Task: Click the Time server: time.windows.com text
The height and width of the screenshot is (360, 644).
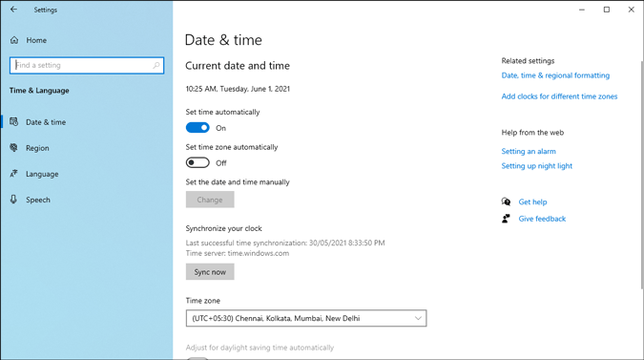Action: pyautogui.click(x=237, y=253)
